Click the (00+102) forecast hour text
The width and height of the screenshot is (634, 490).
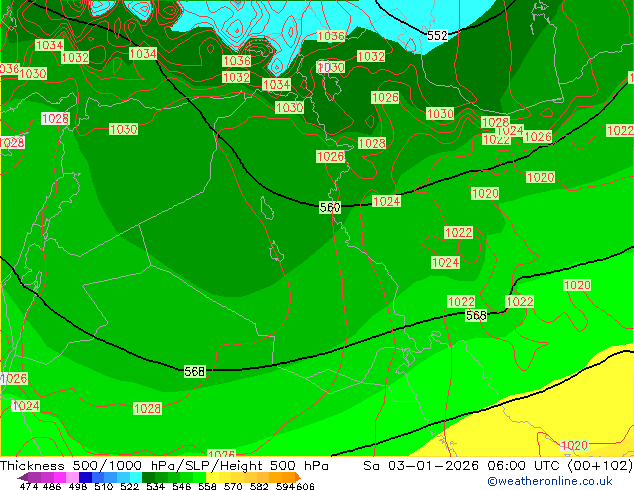(x=600, y=466)
